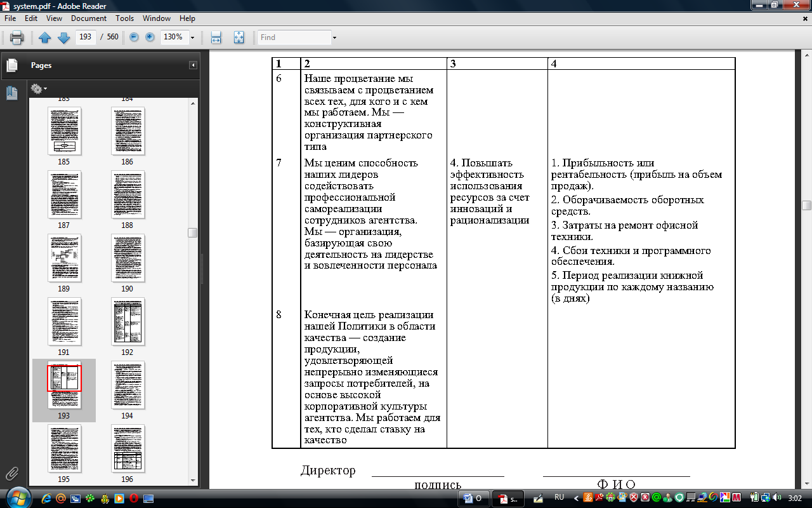Image resolution: width=812 pixels, height=508 pixels.
Task: Select page 186 thumbnail
Action: 128,131
